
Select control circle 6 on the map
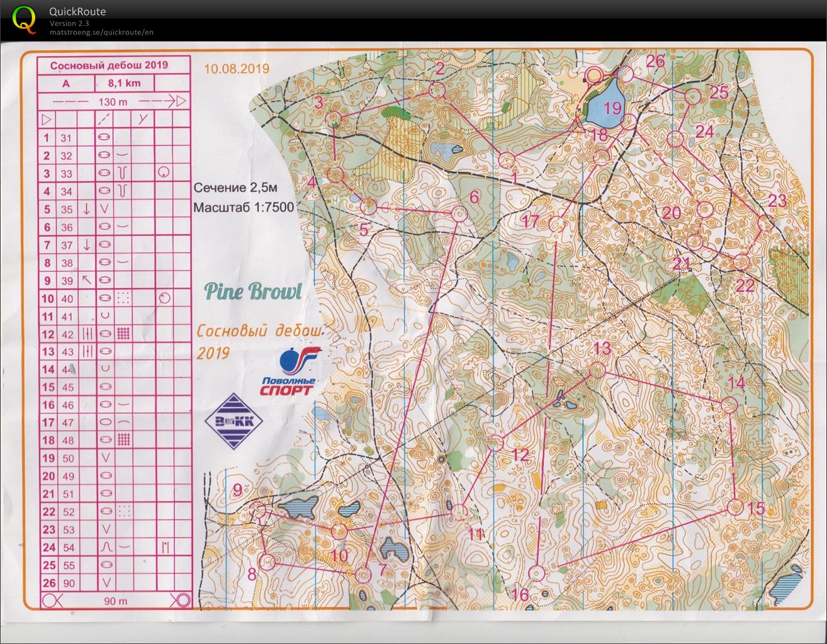pyautogui.click(x=459, y=214)
